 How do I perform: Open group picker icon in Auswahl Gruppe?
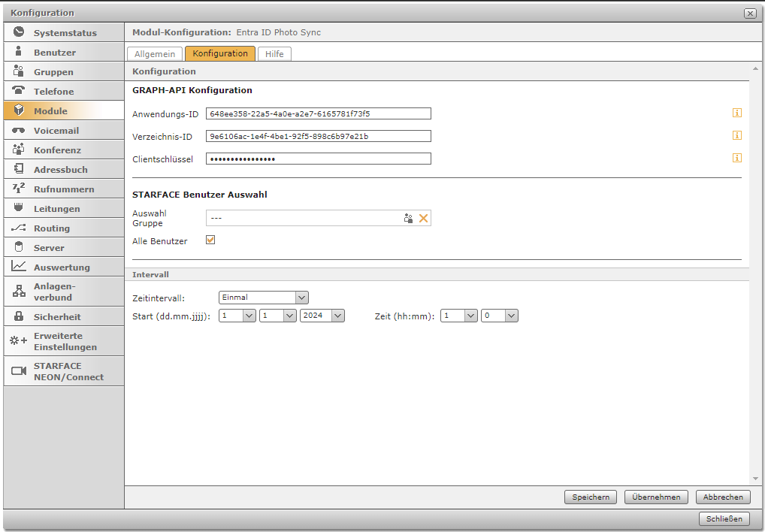408,218
